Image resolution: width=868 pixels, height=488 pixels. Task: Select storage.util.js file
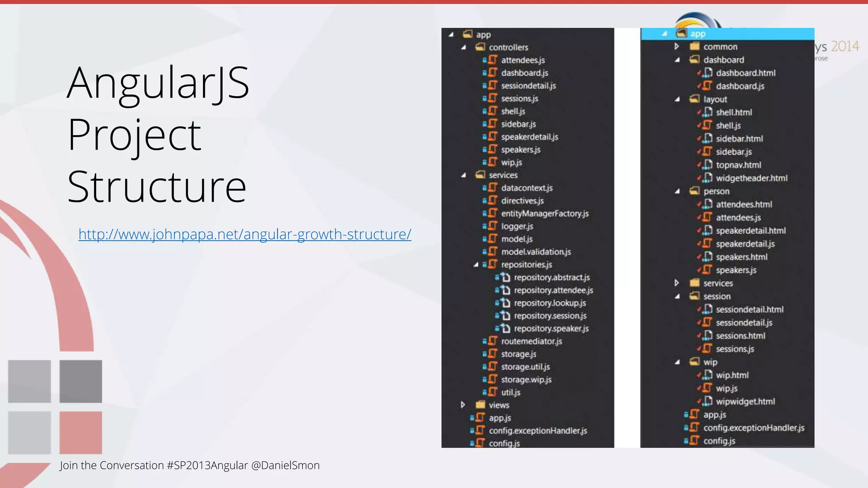tap(526, 367)
